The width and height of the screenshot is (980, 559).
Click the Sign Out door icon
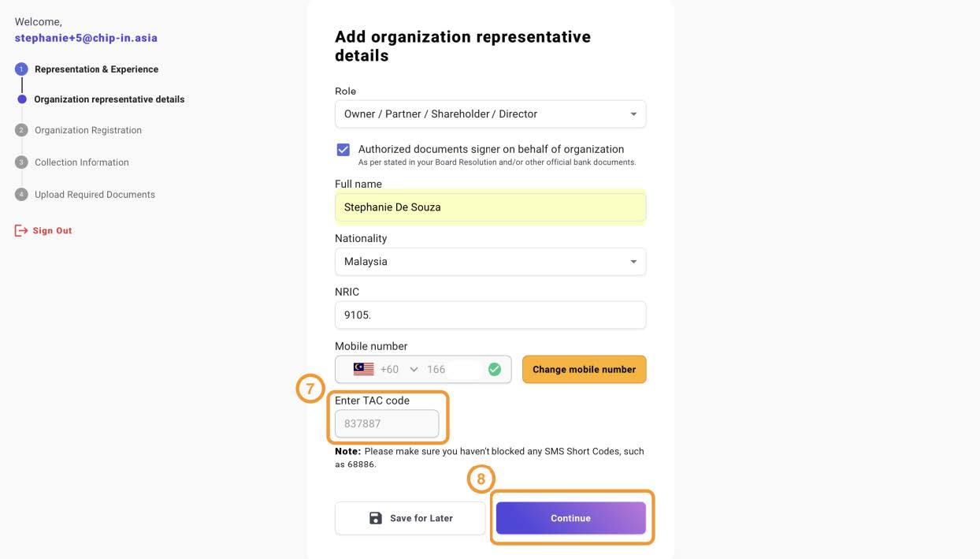(x=21, y=231)
